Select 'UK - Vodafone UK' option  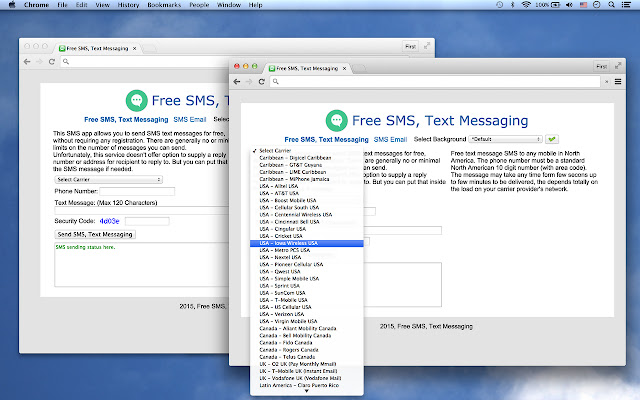tap(307, 378)
